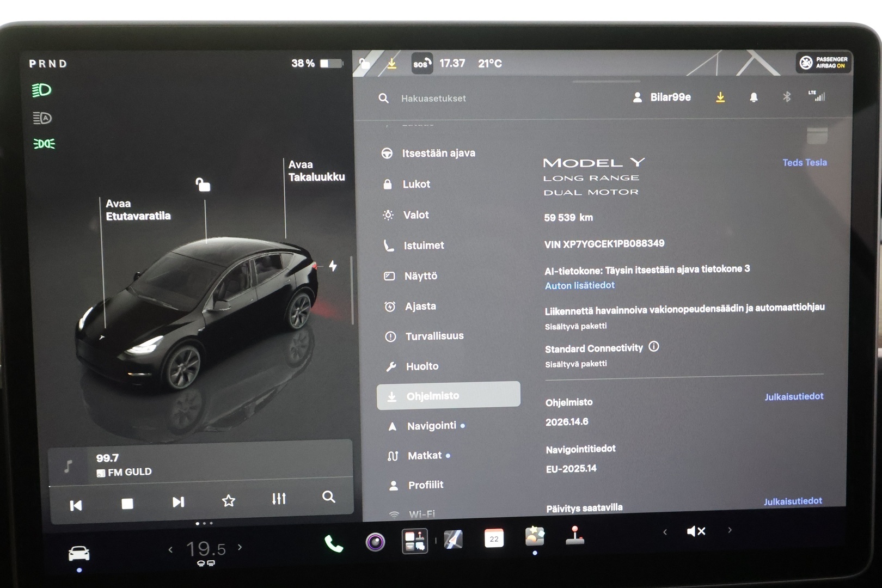
Task: Open the Calendar app
Action: tap(494, 538)
